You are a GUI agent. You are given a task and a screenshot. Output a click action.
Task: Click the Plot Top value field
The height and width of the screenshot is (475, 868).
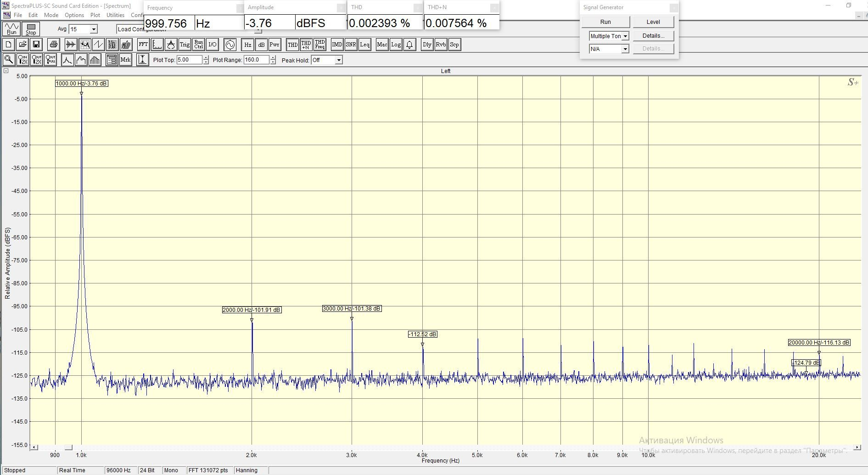tap(190, 60)
